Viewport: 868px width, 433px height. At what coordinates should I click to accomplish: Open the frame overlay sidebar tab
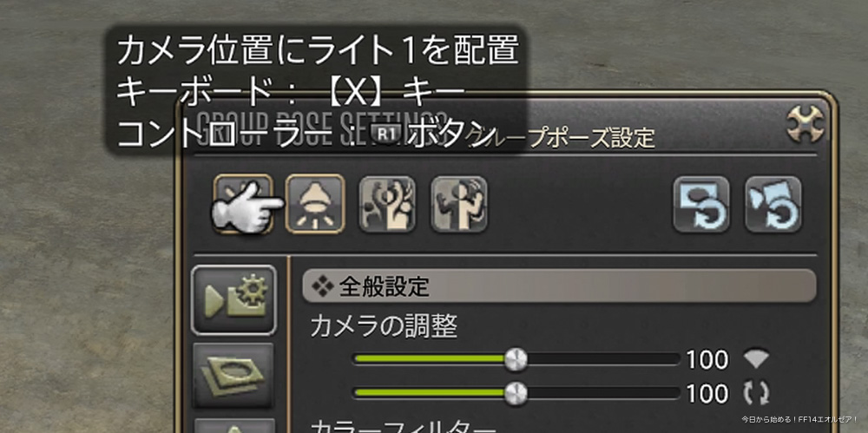[x=233, y=375]
